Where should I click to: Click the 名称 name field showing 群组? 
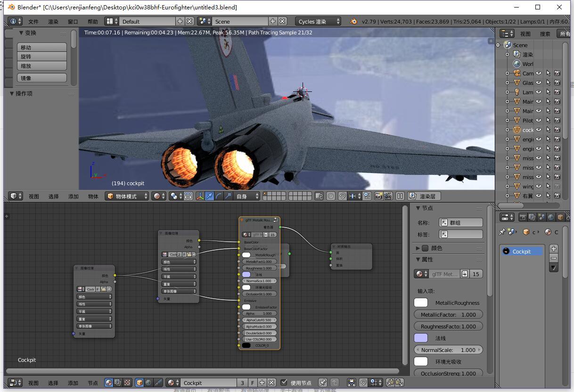tap(461, 222)
